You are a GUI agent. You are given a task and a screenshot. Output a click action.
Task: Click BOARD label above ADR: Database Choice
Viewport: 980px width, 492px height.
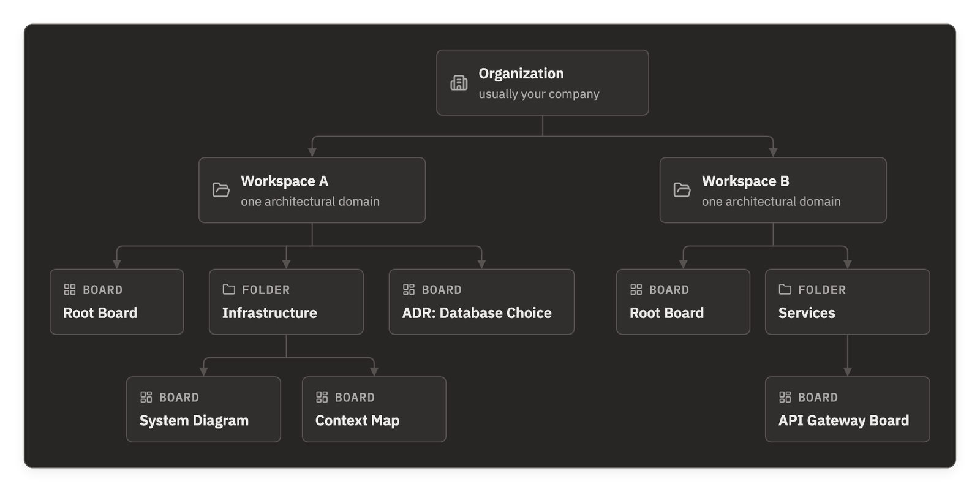pos(442,290)
